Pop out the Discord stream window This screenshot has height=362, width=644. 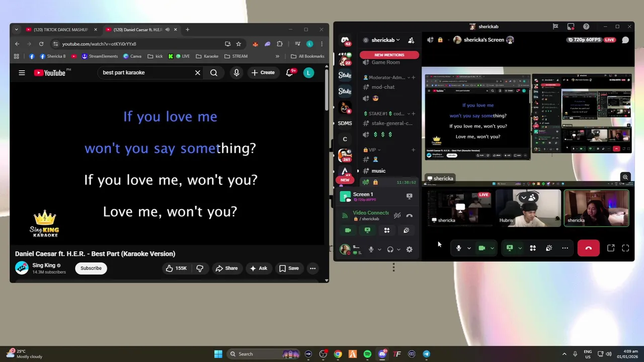[611, 248]
